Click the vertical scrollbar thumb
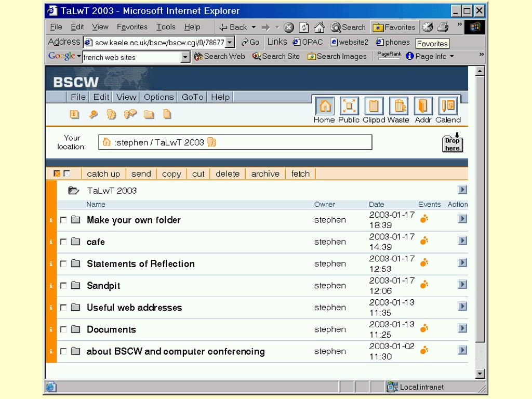Image resolution: width=532 pixels, height=399 pixels. 480,209
